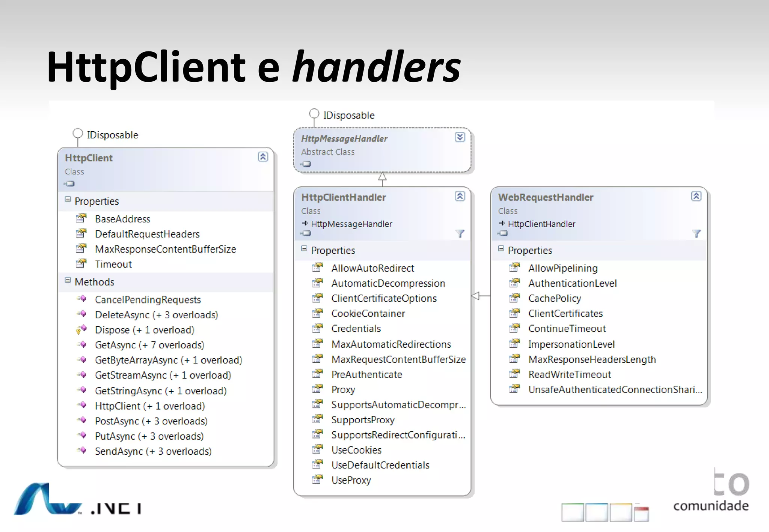Click HttpMessageHandler base type link in HttpClientHandler
This screenshot has height=532, width=769.
(351, 224)
